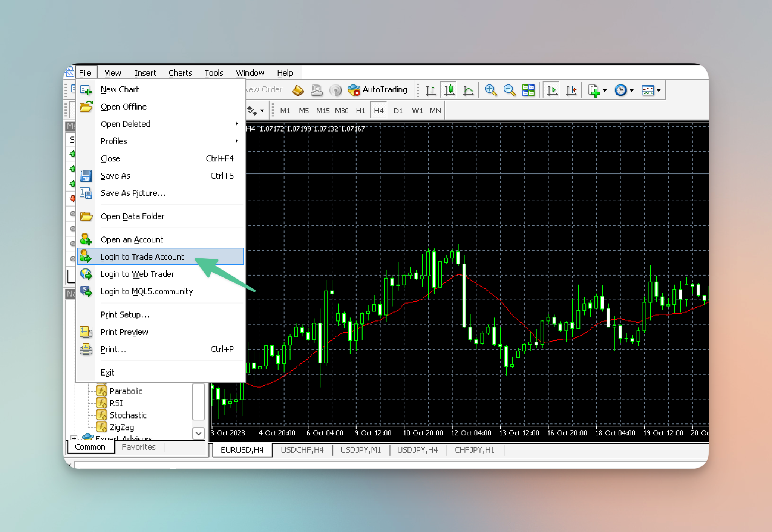
Task: Tile the chart windows
Action: (529, 90)
